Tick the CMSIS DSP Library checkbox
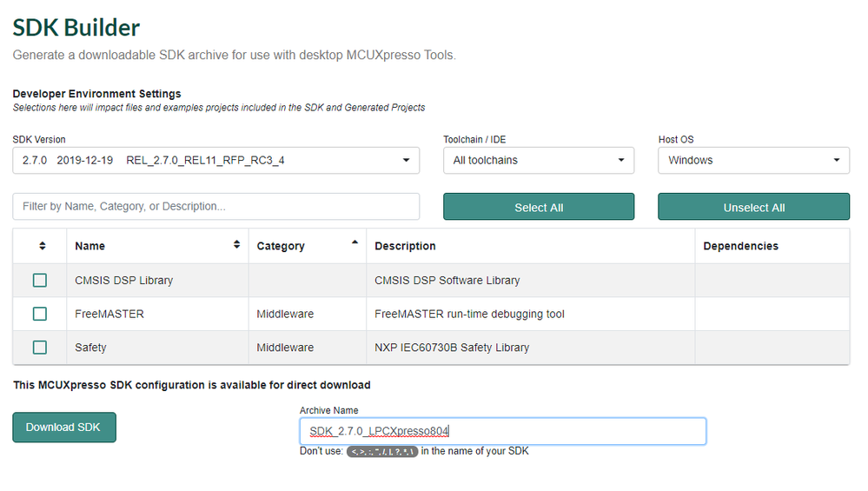Viewport: 868px width, 491px height. [x=40, y=280]
